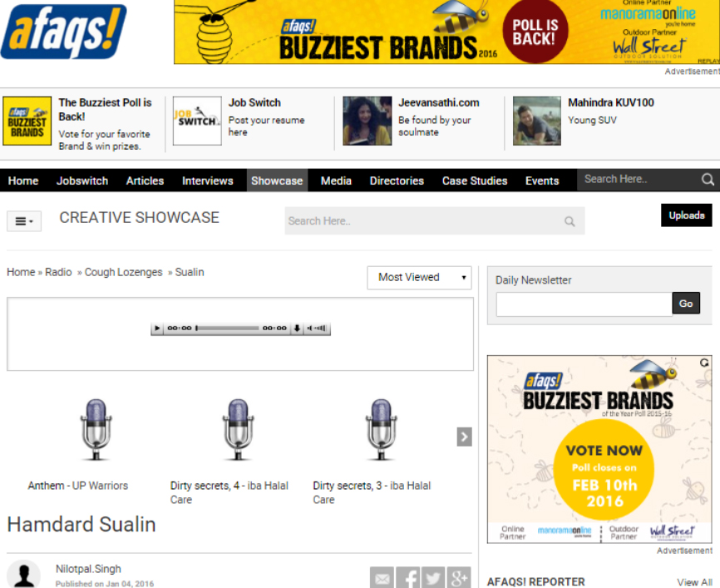The image size is (720, 588).
Task: Share the clip on Facebook
Action: pyautogui.click(x=407, y=578)
